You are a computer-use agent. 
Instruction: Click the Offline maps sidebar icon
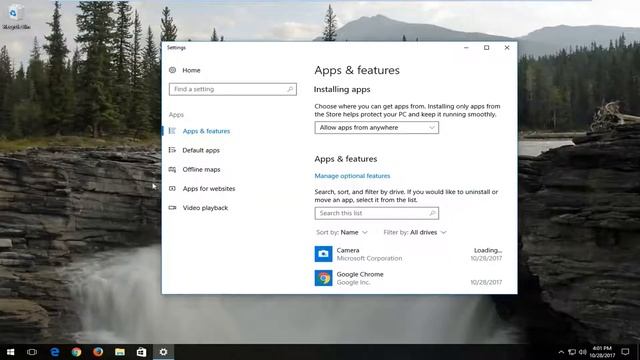(172, 169)
